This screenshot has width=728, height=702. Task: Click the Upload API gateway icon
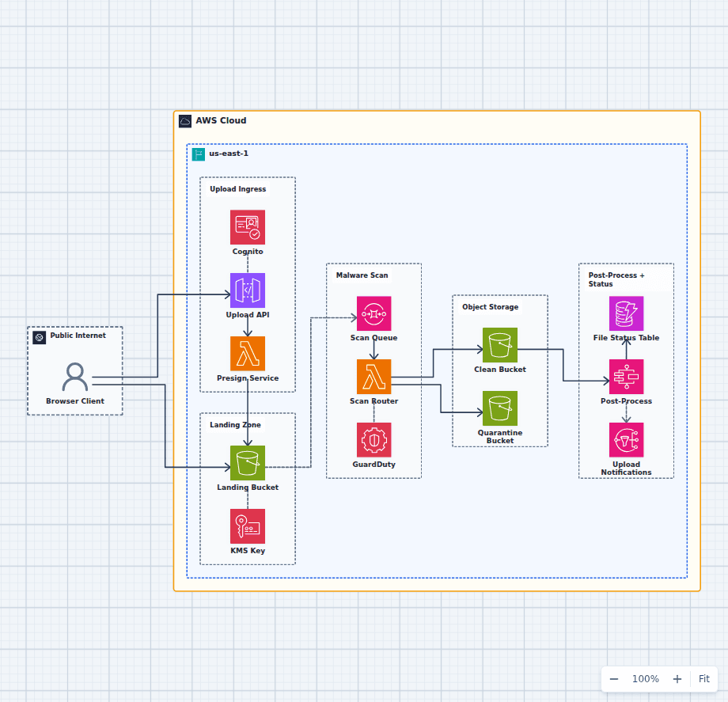point(248,290)
